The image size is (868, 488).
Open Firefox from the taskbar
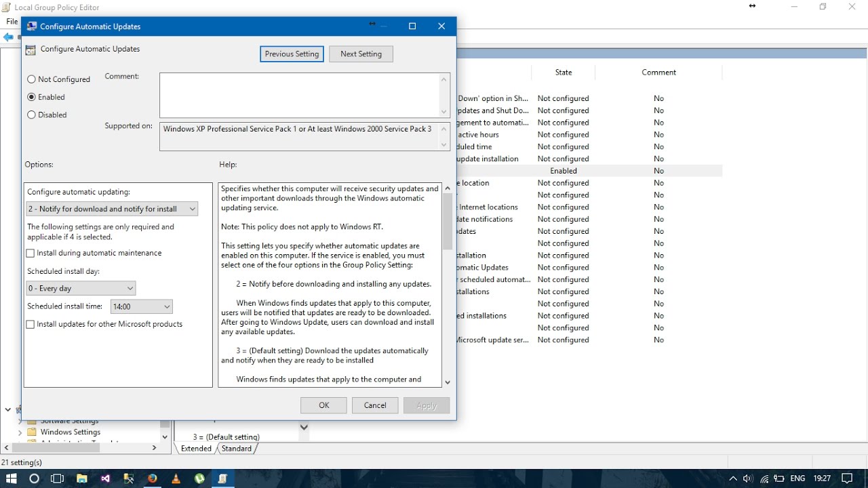(x=153, y=479)
